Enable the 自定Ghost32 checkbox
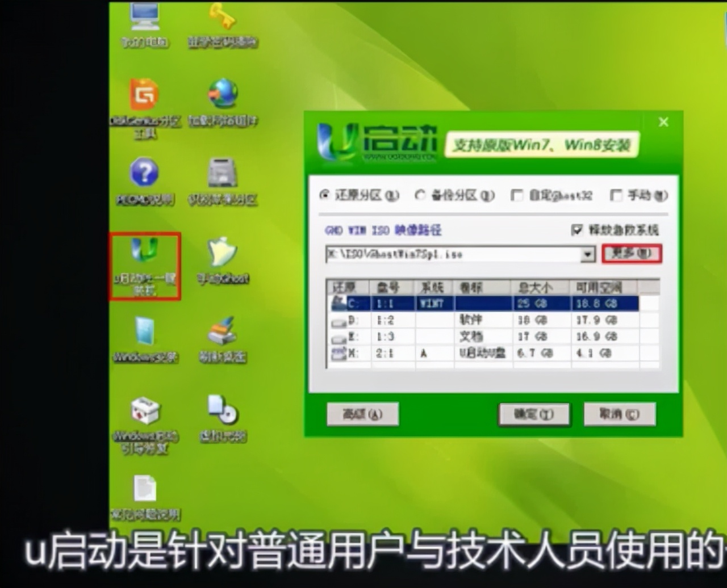The height and width of the screenshot is (588, 727). pyautogui.click(x=517, y=195)
